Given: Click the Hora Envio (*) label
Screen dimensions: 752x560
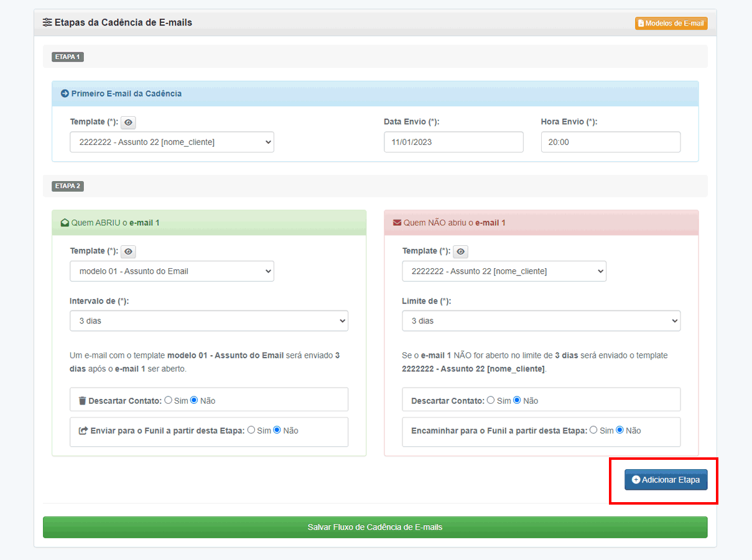Looking at the screenshot, I should point(569,122).
